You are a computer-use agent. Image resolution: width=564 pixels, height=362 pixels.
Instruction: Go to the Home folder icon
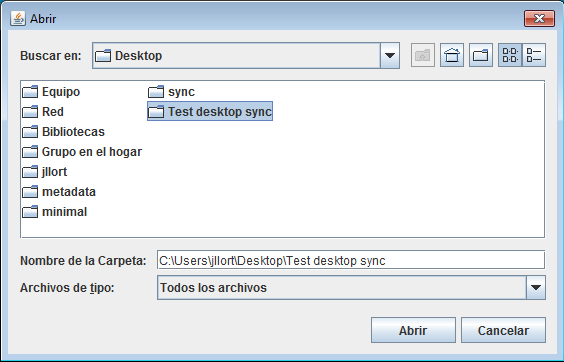pos(452,55)
